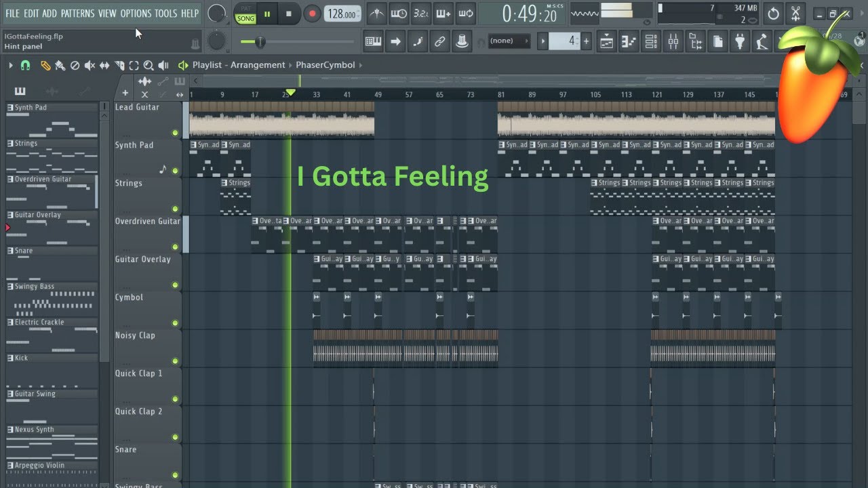Toggle typing keyboard to piano
Screen dimensions: 868x488
tap(373, 41)
